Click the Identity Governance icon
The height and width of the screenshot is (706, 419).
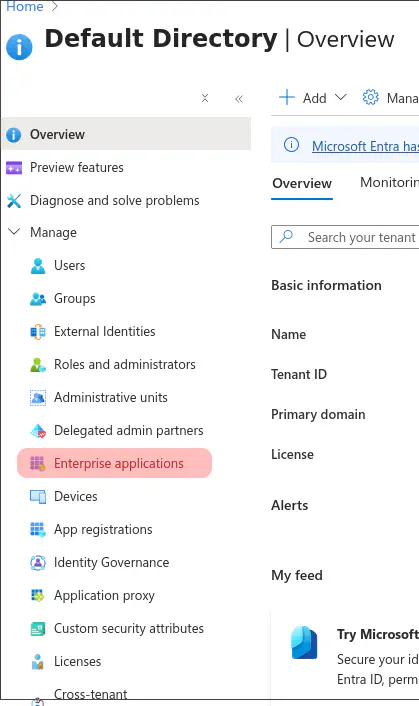38,562
